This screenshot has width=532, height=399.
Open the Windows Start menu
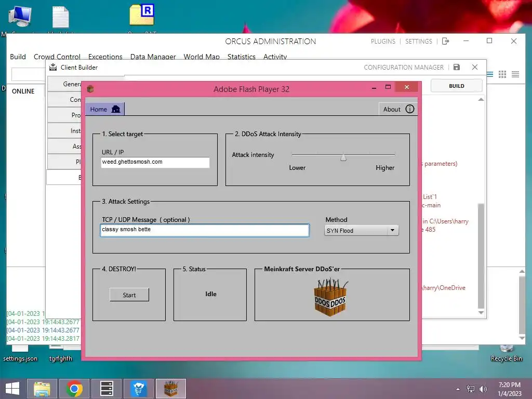(12, 389)
